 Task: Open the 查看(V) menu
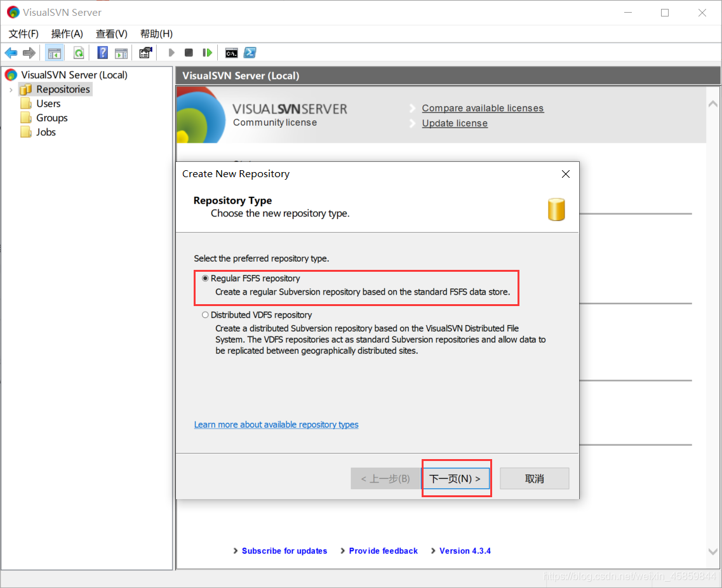(x=111, y=34)
